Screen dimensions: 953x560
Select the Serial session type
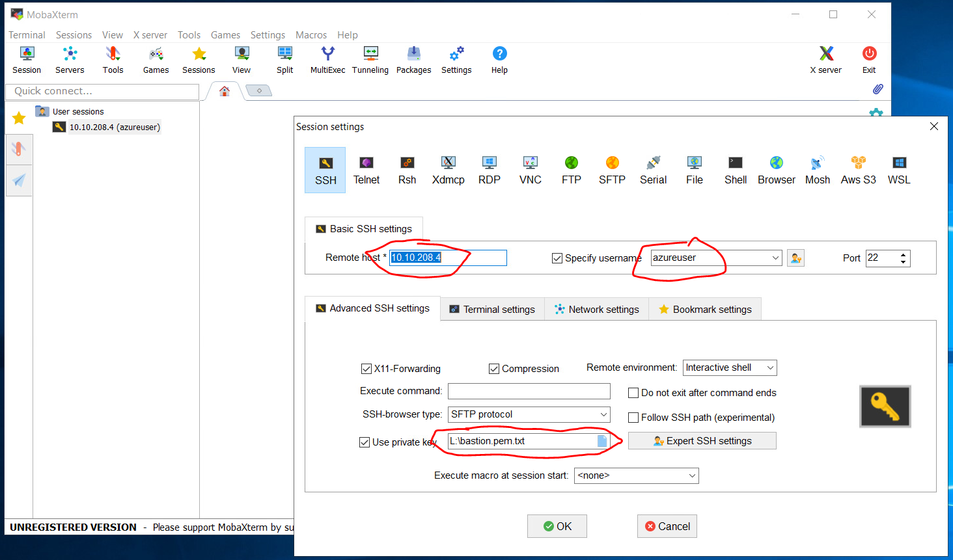tap(653, 170)
